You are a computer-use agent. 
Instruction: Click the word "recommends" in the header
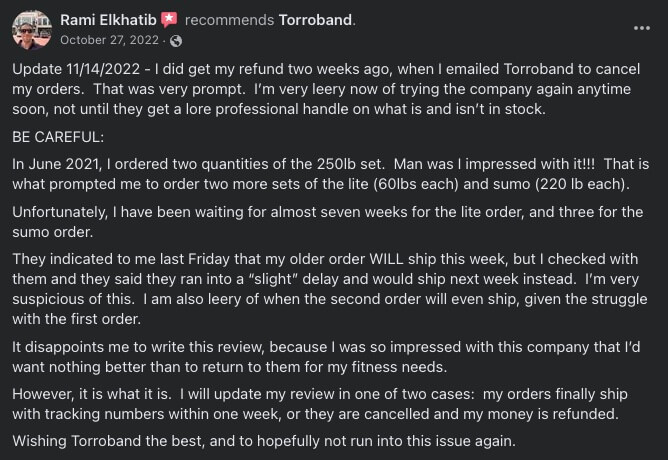click(x=230, y=19)
